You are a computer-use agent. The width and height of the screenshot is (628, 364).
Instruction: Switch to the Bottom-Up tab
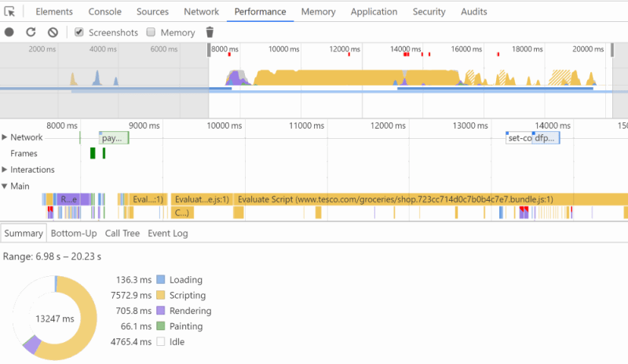coord(74,233)
